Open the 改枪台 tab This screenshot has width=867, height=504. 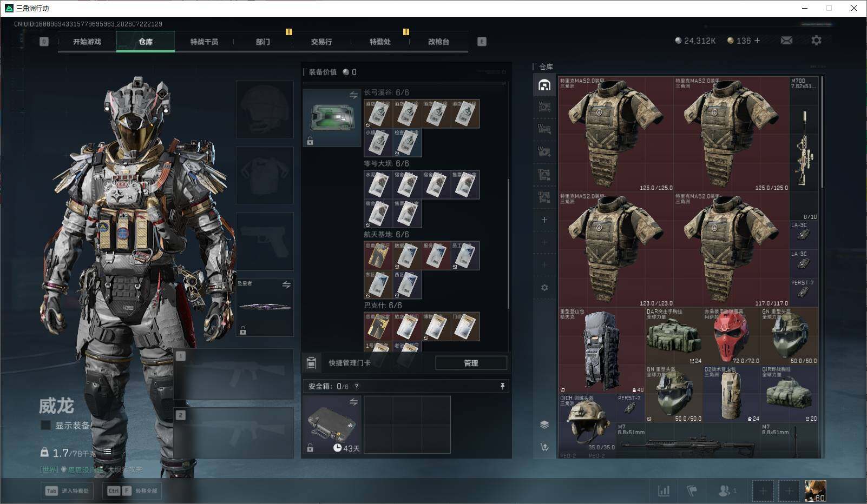tap(438, 42)
